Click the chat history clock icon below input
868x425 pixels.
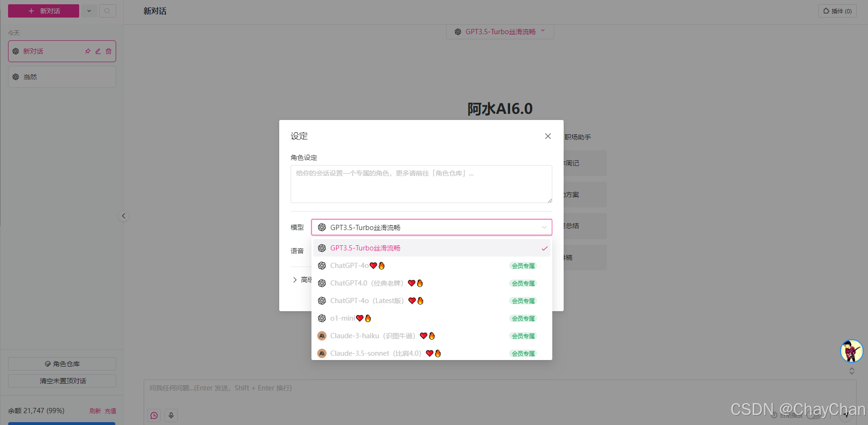[154, 416]
